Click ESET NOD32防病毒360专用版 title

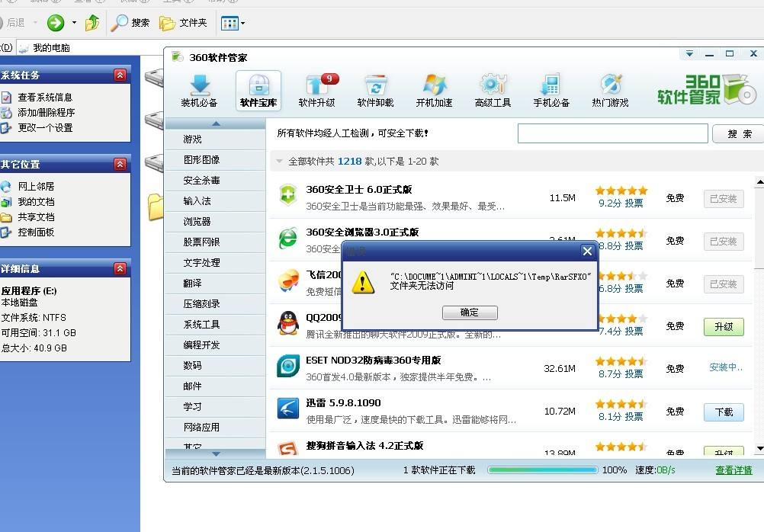point(373,360)
